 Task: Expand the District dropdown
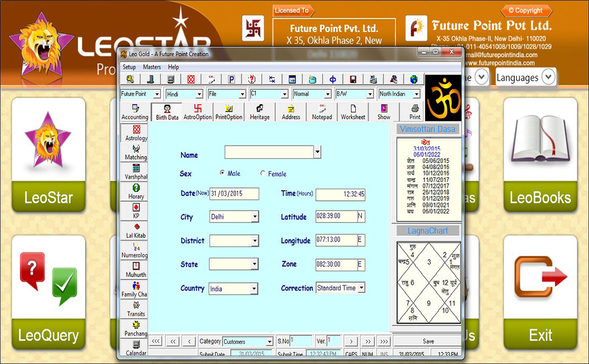(255, 240)
